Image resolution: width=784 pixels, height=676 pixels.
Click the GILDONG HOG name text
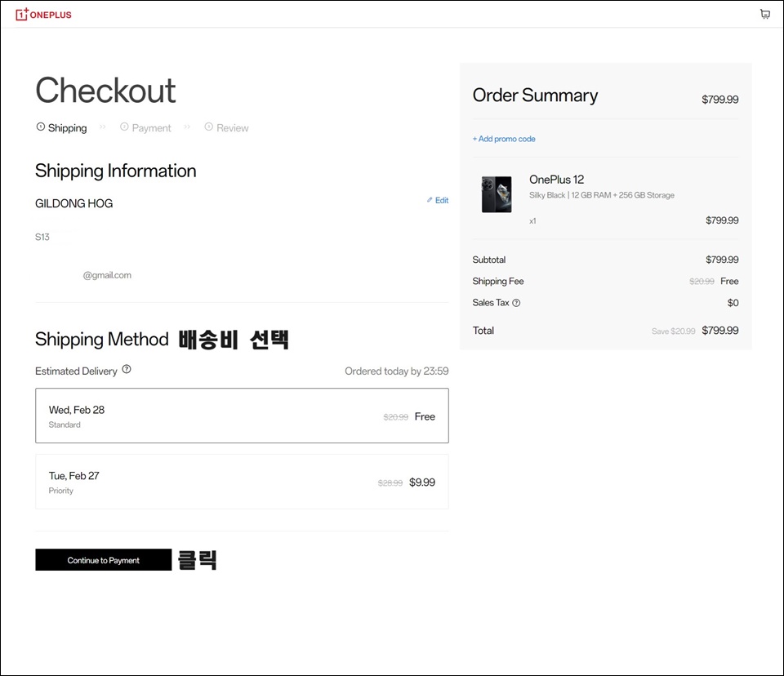coord(74,203)
